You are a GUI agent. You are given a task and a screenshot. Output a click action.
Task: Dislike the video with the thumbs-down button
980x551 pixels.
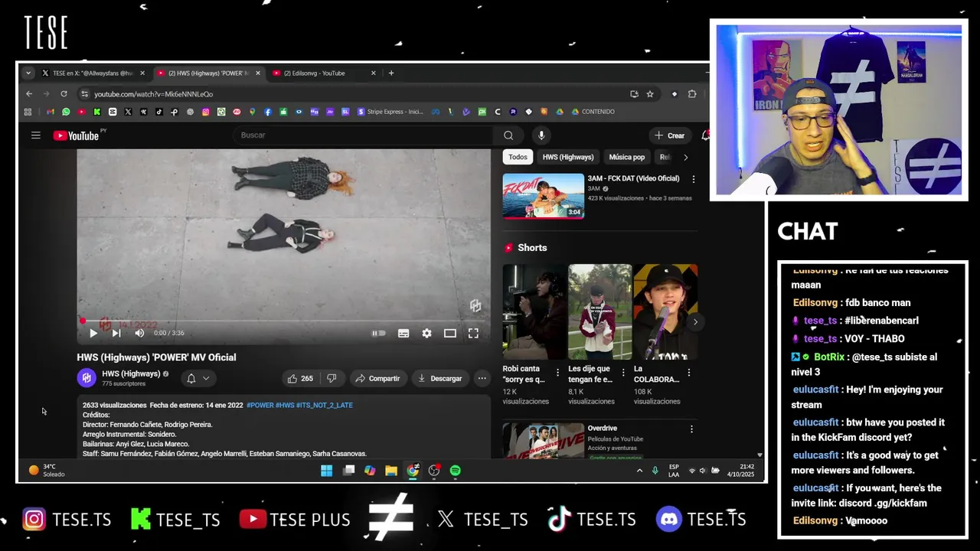coord(332,378)
